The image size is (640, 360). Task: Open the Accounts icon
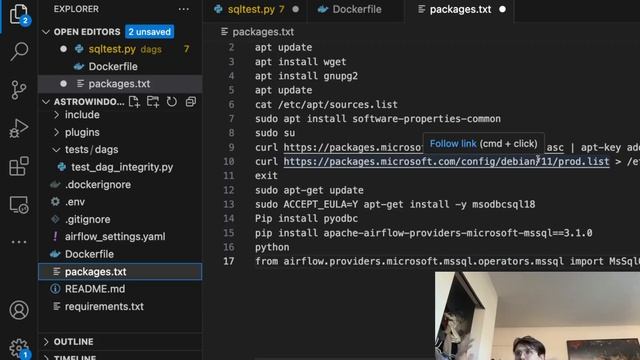click(19, 310)
